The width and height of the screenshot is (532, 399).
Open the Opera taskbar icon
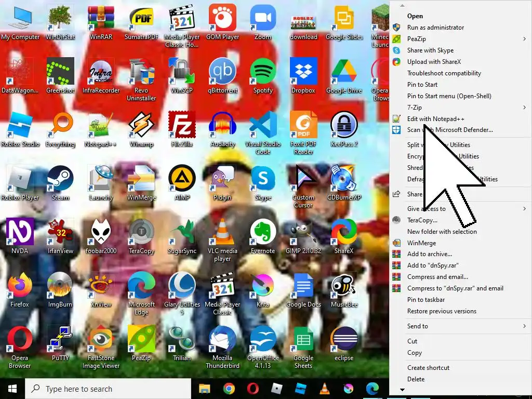click(x=253, y=389)
